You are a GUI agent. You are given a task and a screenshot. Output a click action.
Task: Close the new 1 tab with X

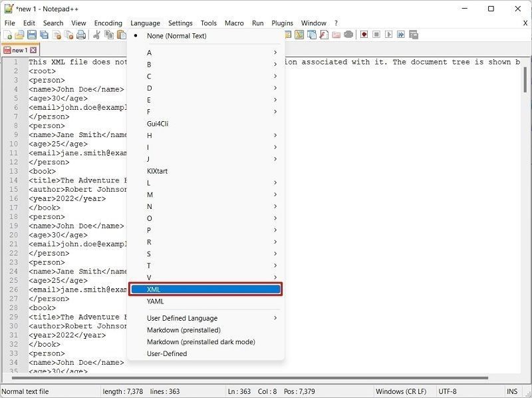point(33,51)
